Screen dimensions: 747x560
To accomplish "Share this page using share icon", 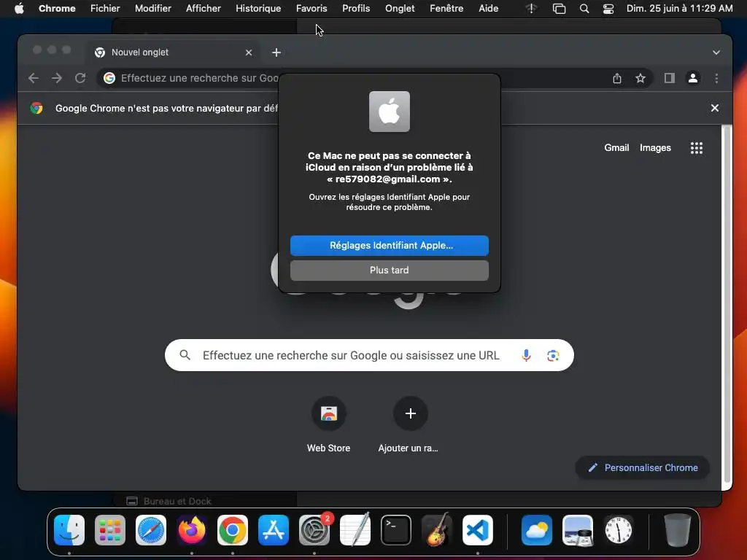I will [x=617, y=78].
